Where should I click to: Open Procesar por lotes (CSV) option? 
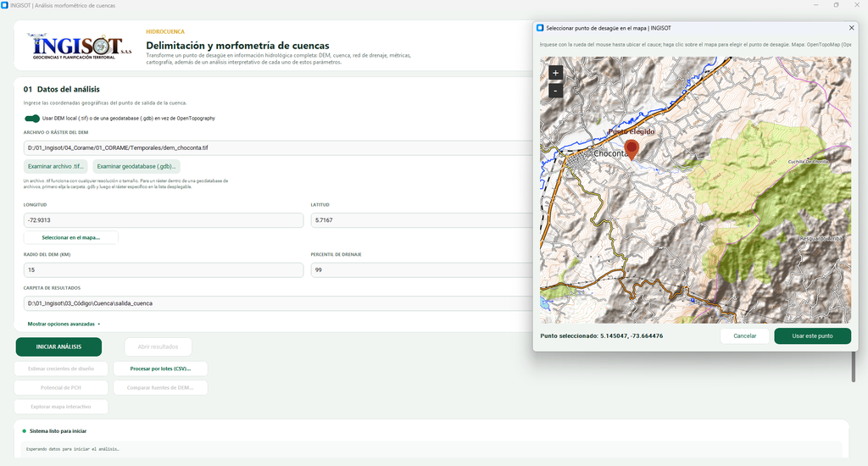(160, 369)
